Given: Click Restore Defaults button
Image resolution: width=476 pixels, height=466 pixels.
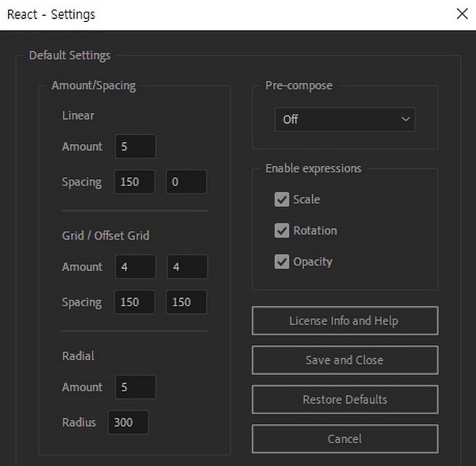Looking at the screenshot, I should (x=345, y=400).
